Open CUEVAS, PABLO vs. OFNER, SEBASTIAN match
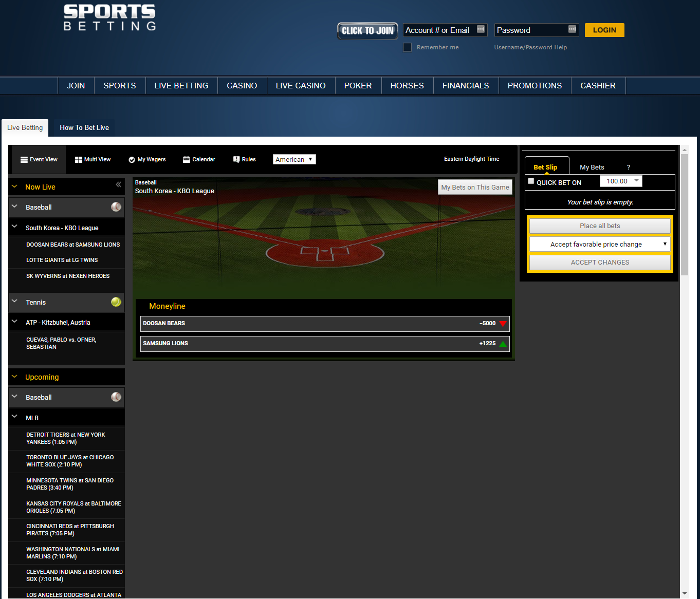700x599 pixels. [61, 343]
